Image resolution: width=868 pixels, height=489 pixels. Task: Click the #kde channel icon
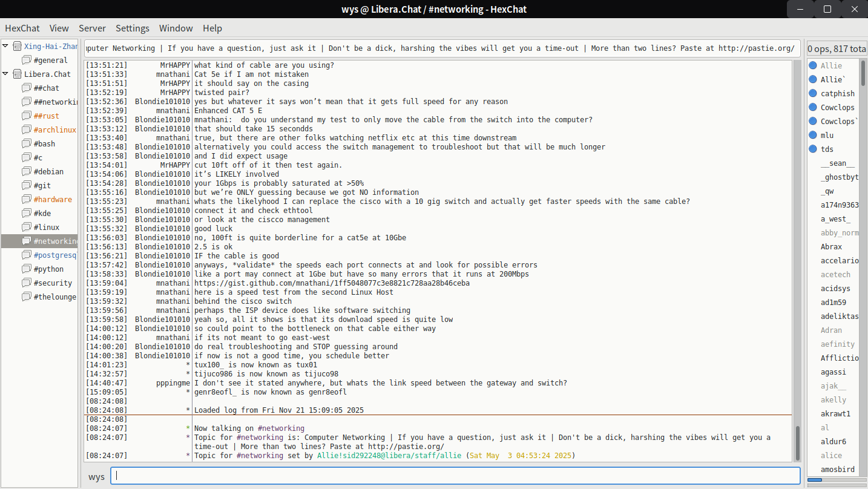click(x=27, y=213)
